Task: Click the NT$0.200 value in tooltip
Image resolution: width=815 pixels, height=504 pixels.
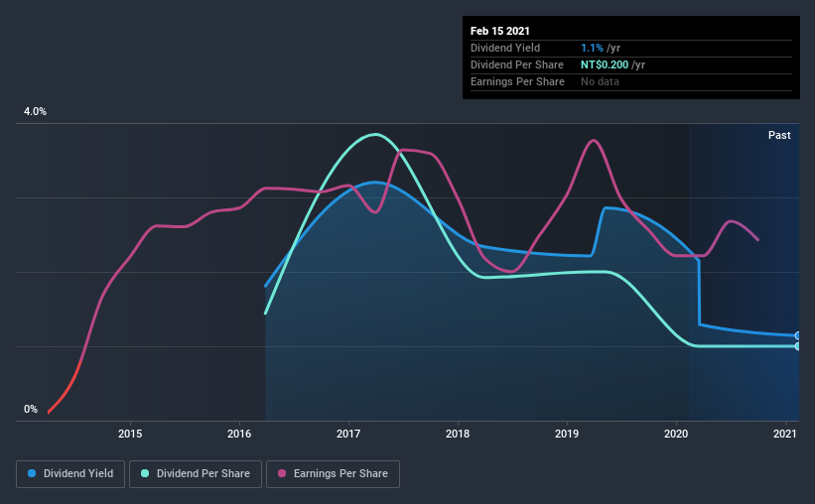Action: (x=605, y=64)
